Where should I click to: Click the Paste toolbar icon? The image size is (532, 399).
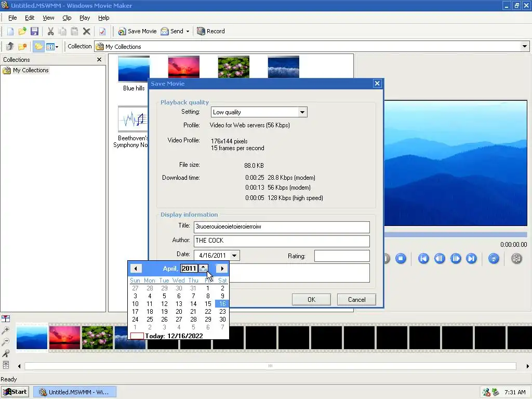tap(74, 31)
